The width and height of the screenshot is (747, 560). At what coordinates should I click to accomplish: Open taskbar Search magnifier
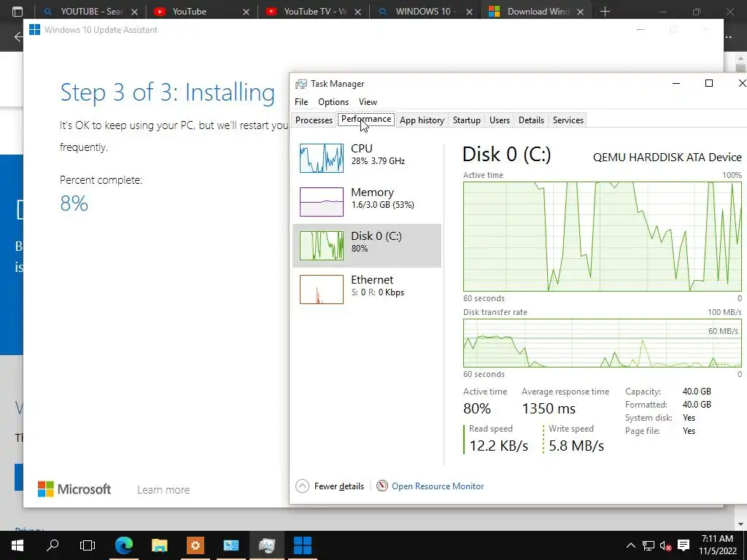click(53, 545)
